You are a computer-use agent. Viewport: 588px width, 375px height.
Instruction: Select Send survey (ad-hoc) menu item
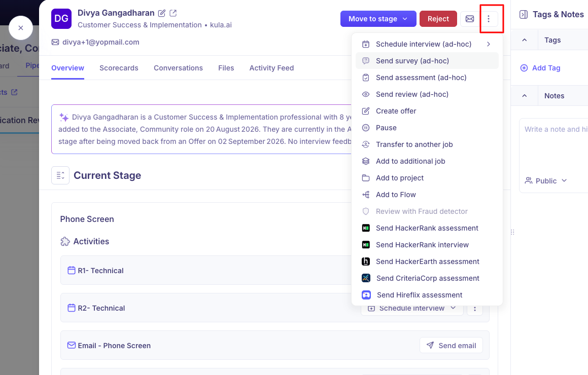click(x=427, y=61)
